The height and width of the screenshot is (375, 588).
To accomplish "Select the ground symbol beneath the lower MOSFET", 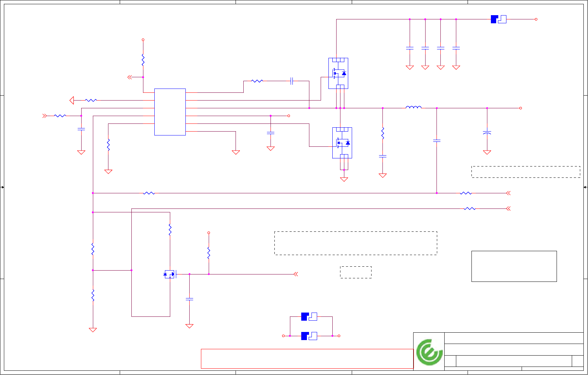I will [344, 179].
